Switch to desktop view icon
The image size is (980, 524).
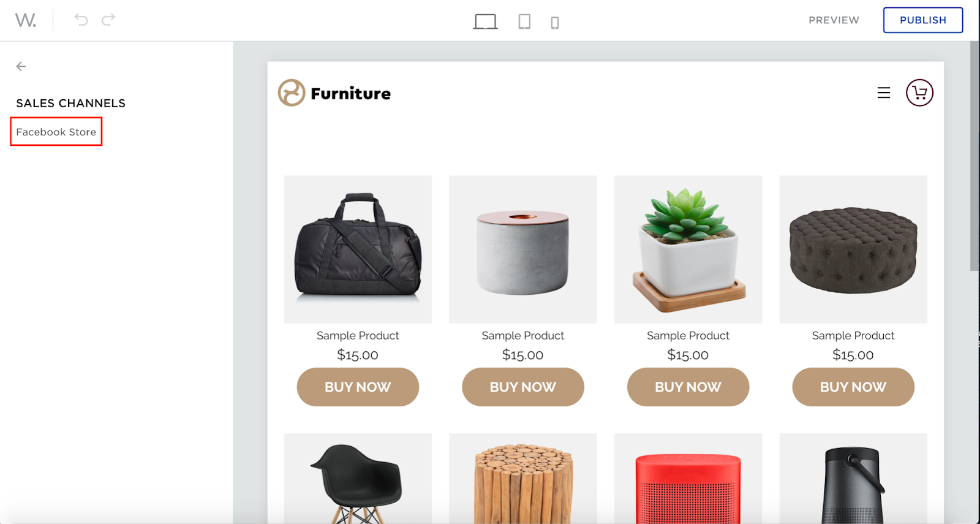point(485,21)
